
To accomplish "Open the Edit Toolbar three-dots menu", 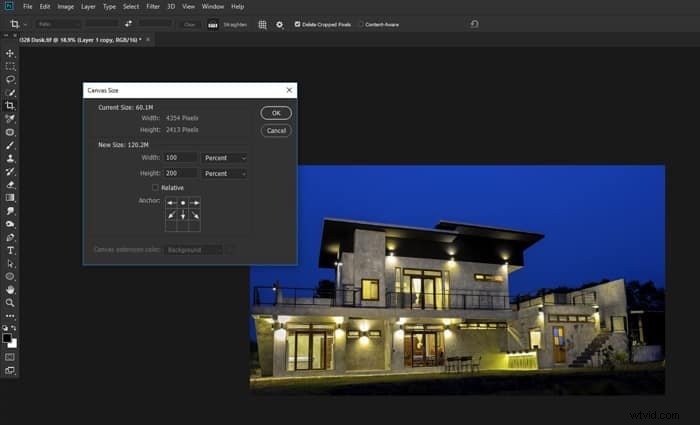I will [x=10, y=316].
